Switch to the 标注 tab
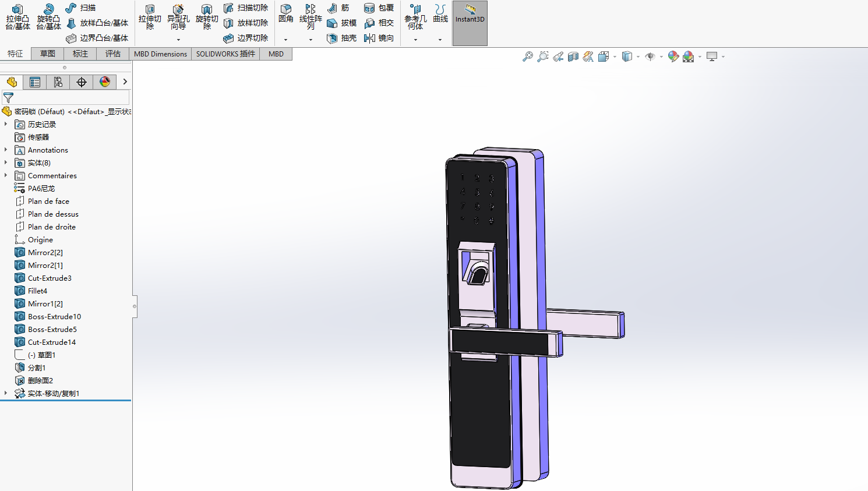The width and height of the screenshot is (868, 491). 80,54
